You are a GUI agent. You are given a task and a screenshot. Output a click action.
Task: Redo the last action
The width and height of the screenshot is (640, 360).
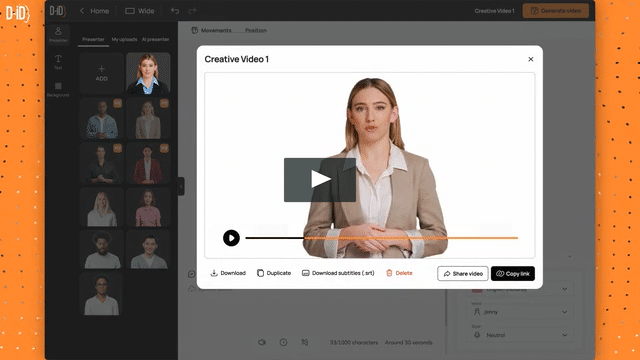click(x=192, y=11)
